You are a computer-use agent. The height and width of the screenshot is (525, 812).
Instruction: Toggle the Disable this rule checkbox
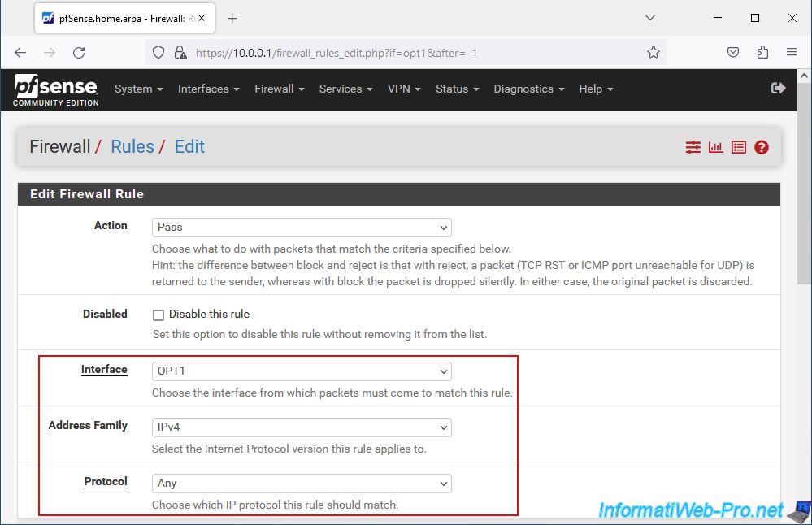[x=158, y=315]
